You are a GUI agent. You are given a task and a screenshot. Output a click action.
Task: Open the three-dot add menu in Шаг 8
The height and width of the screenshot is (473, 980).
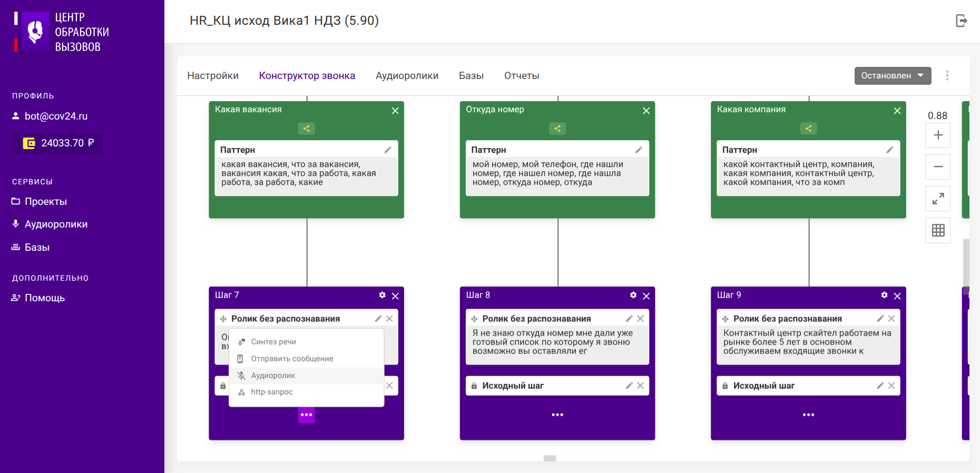pos(557,415)
